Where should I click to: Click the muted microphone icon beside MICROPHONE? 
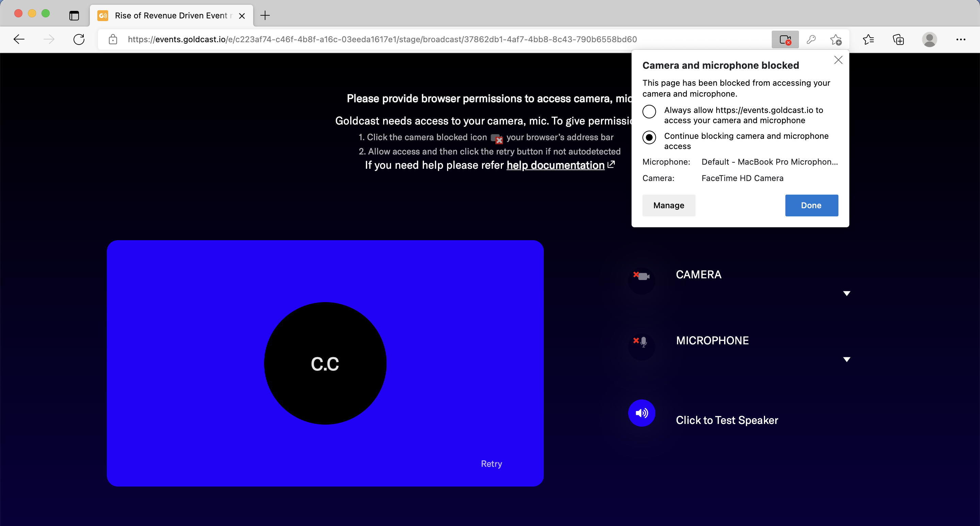(641, 346)
